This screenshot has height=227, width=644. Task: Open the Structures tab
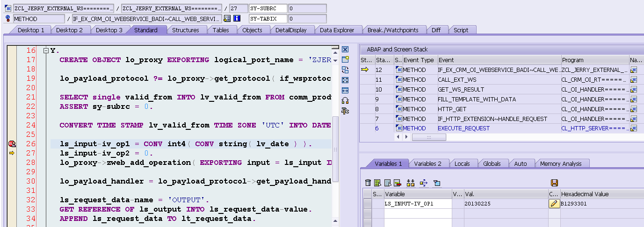click(x=186, y=30)
